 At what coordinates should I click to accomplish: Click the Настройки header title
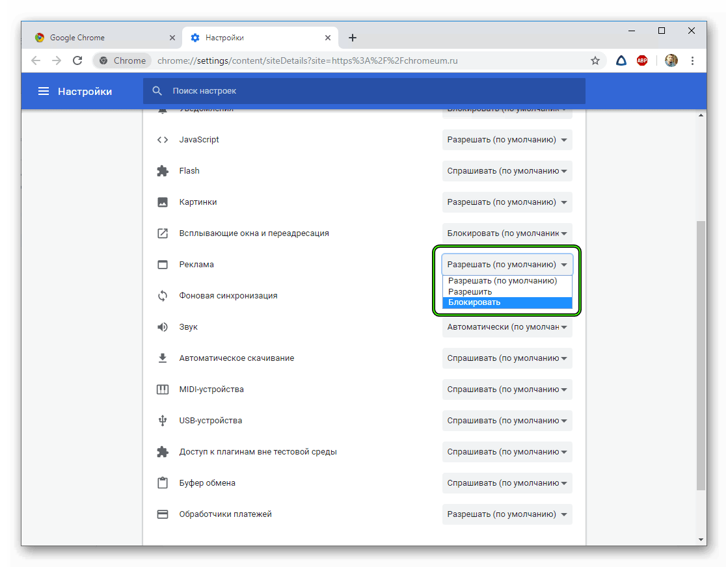(x=85, y=92)
